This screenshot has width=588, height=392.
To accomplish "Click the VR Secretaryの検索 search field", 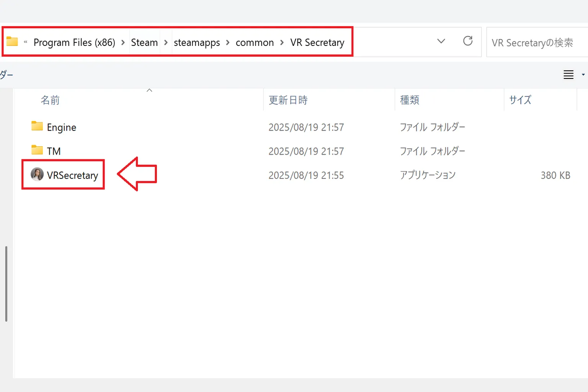I will 537,42.
